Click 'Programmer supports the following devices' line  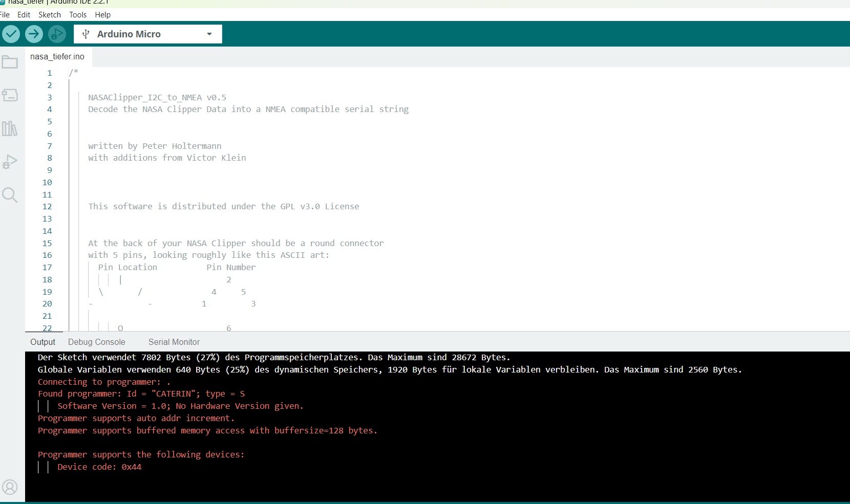coord(141,455)
